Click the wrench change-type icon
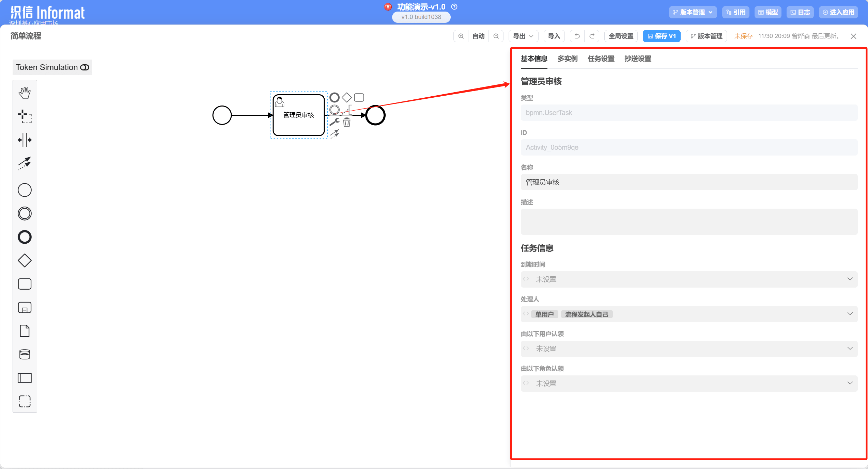Image resolution: width=868 pixels, height=469 pixels. (335, 122)
